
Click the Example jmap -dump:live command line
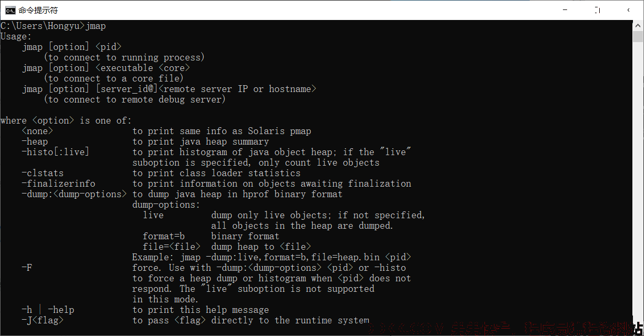point(272,257)
